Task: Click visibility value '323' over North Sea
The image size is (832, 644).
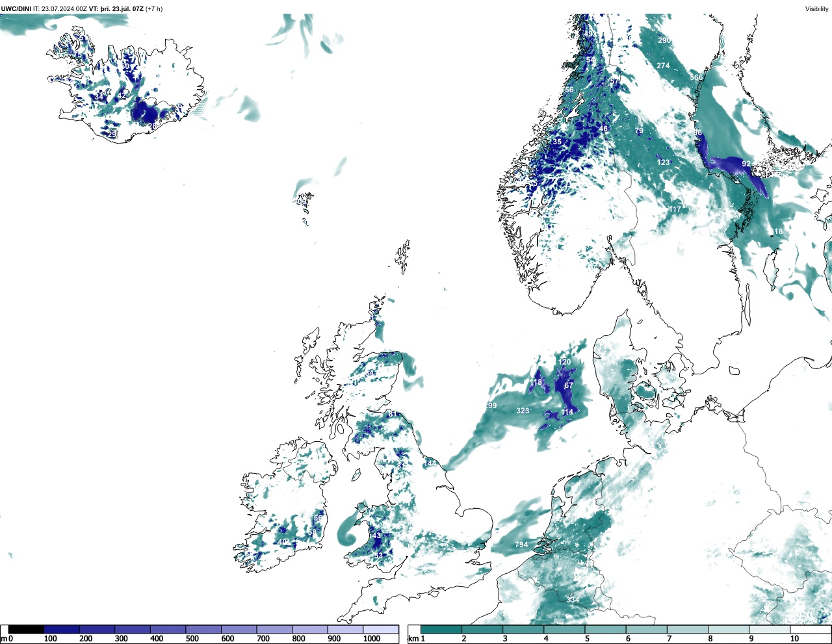Action: point(523,411)
